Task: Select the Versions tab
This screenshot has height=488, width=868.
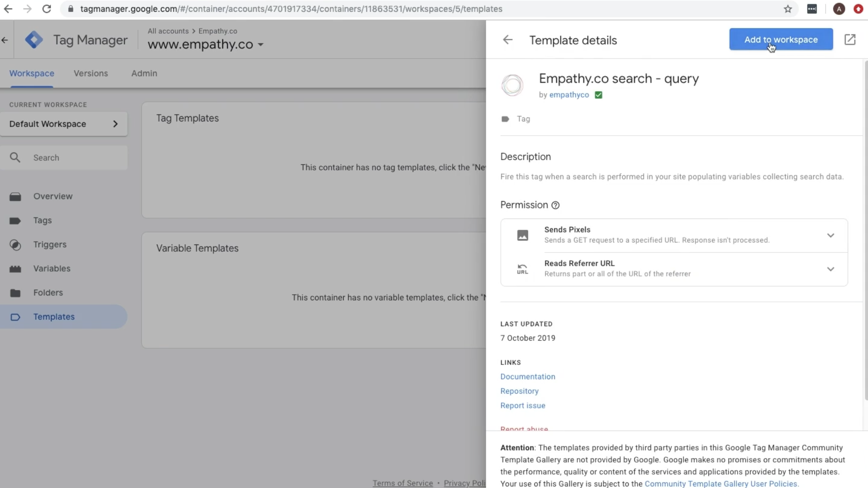Action: (90, 73)
